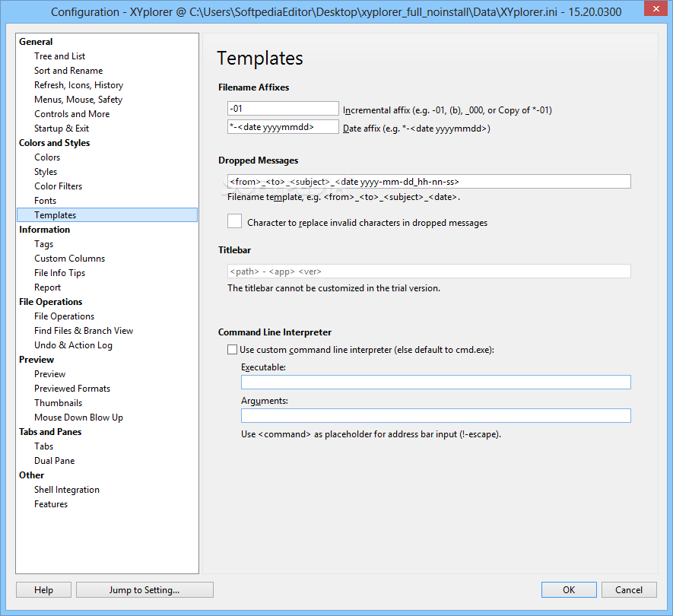Focus the Arguments input field

click(436, 415)
